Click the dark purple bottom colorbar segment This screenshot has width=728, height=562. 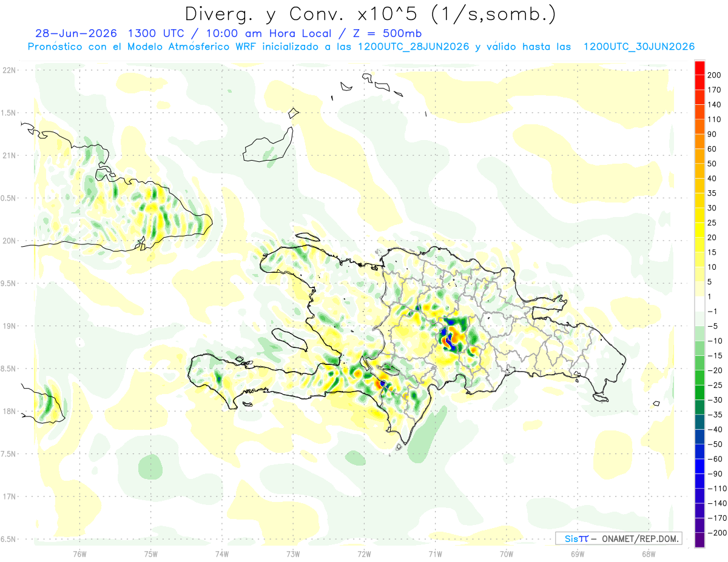click(699, 540)
